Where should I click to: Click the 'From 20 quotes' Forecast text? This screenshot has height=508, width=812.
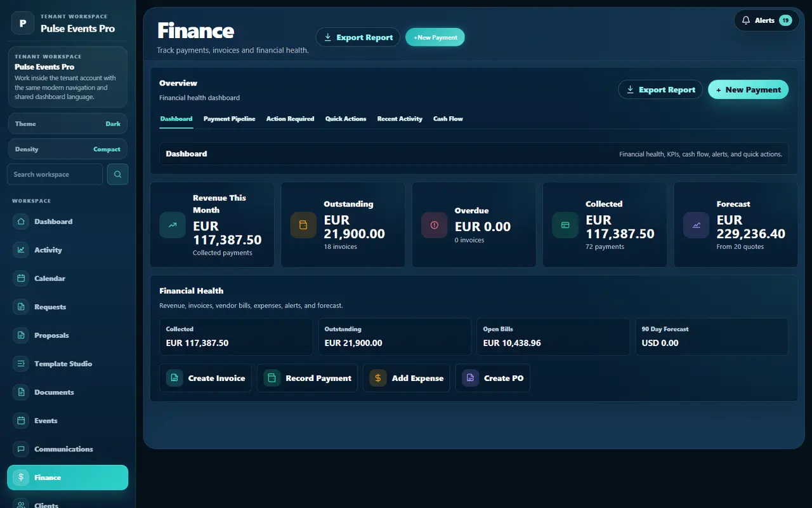tap(740, 246)
